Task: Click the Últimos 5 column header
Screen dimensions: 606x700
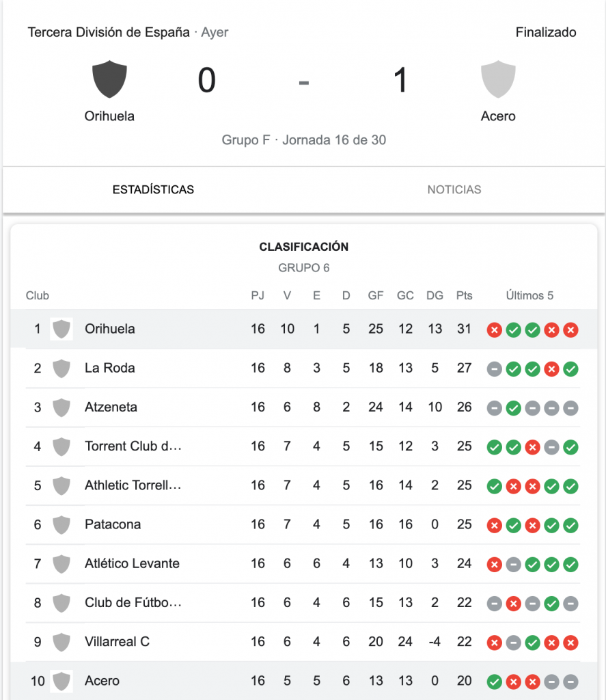Action: tap(529, 296)
